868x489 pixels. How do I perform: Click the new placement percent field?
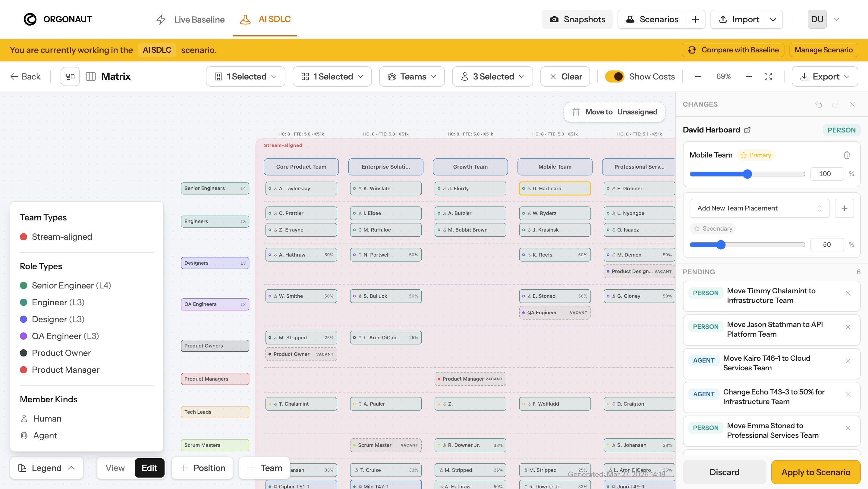click(827, 245)
